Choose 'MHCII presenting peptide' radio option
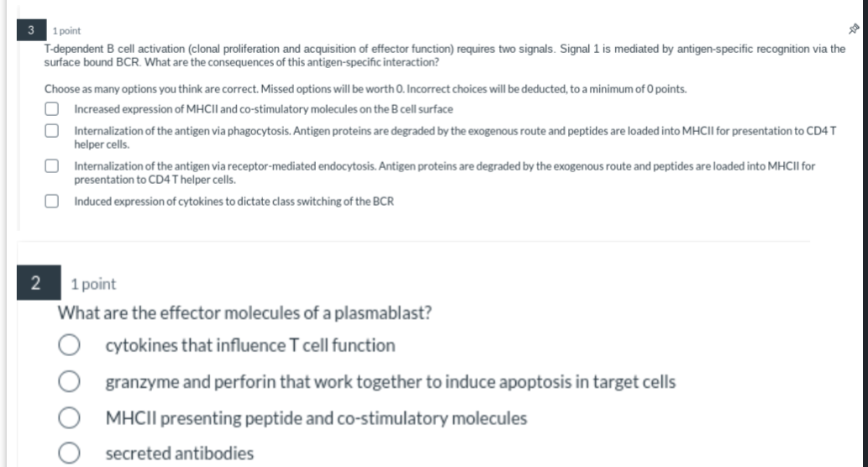 click(x=69, y=417)
